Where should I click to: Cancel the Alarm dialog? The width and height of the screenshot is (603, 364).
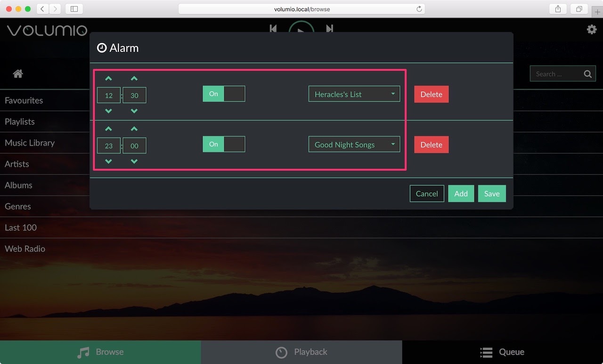click(x=427, y=194)
